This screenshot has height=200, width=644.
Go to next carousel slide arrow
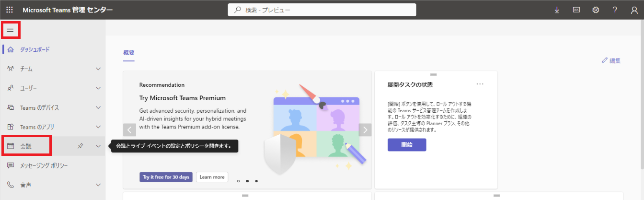point(365,130)
